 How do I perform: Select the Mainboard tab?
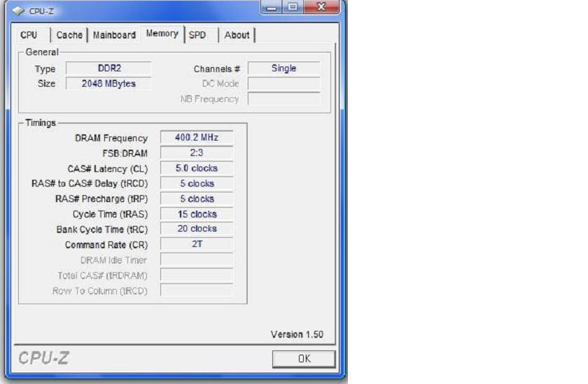[114, 35]
